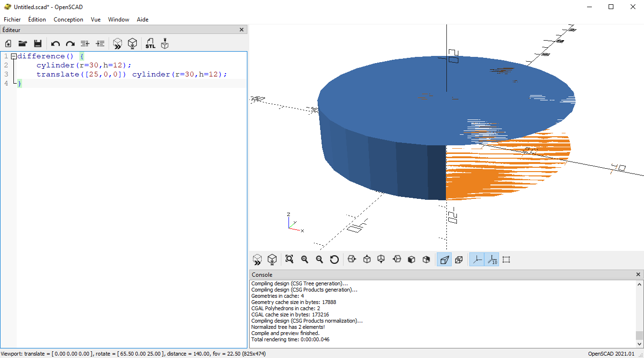Viewport: 644px width, 358px height.
Task: Collapse the difference() code block
Action: click(13, 56)
